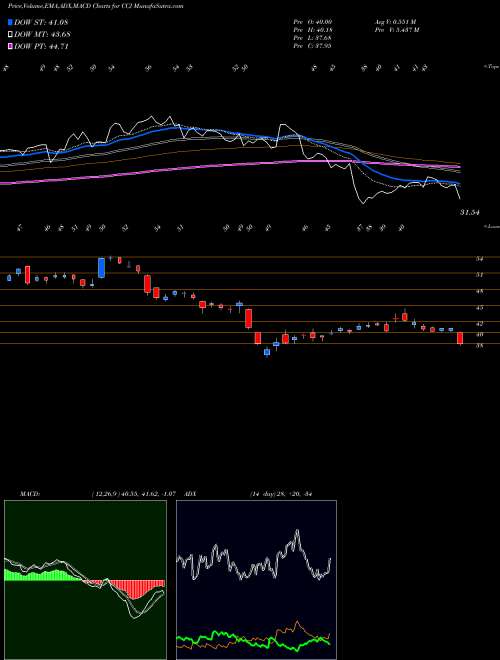Screen dimensions: 500x660
Task: Select the 'DOW MT: 43.68' legend label
Action: (42, 34)
